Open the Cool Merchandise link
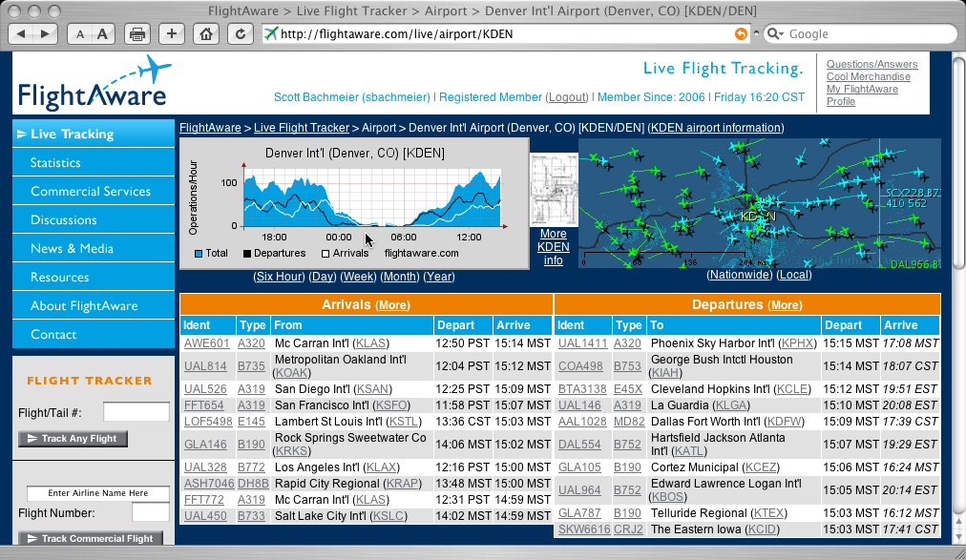The height and width of the screenshot is (560, 966). (868, 76)
